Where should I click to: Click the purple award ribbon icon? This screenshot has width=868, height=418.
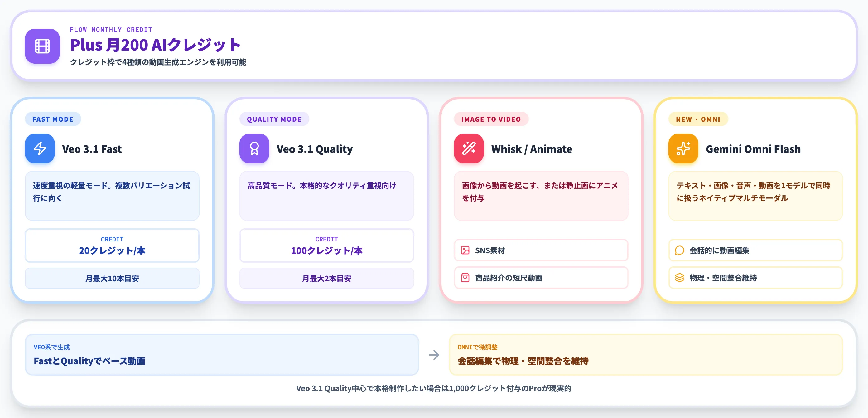coord(254,149)
